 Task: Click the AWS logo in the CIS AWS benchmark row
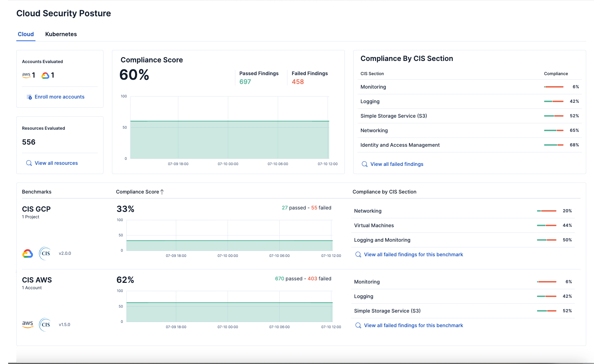28,324
